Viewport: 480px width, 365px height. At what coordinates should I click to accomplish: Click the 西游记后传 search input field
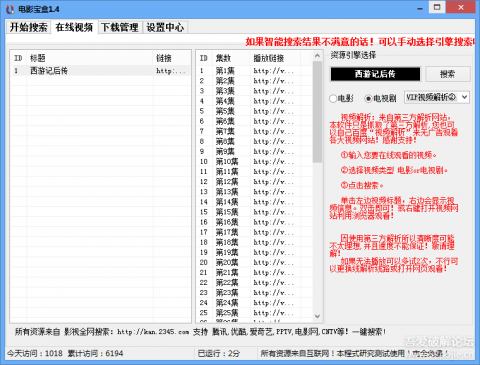tap(375, 74)
